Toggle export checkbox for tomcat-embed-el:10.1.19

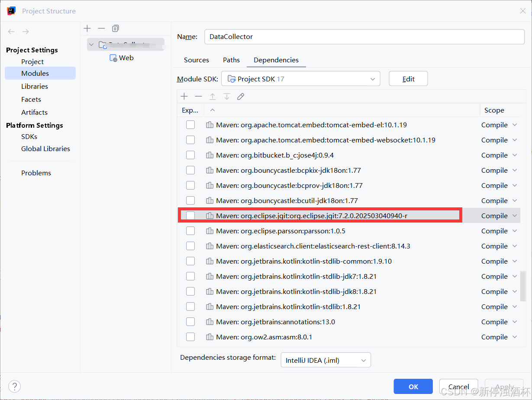point(190,125)
